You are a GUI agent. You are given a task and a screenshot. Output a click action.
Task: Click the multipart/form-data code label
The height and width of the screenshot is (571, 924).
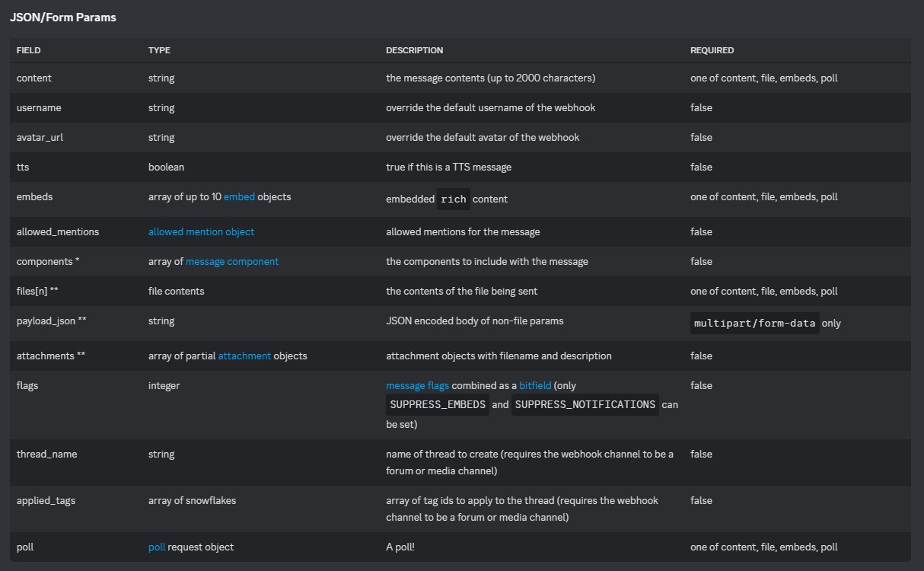coord(754,323)
